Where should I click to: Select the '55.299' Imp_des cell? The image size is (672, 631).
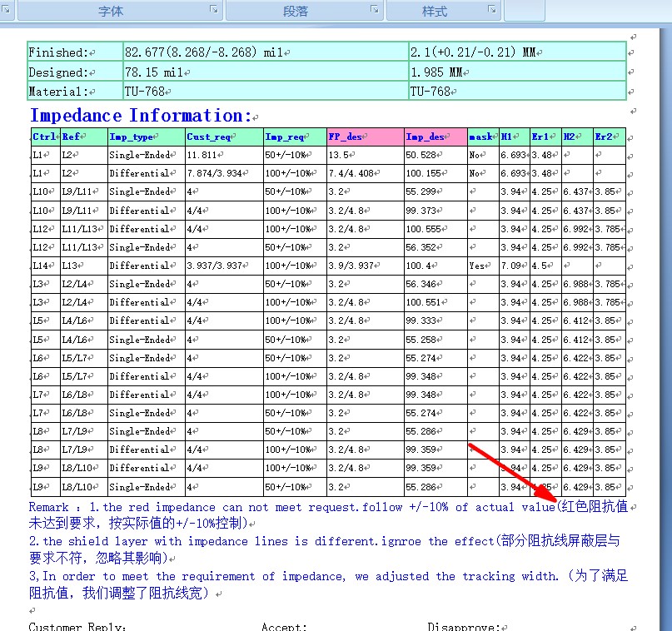click(436, 191)
